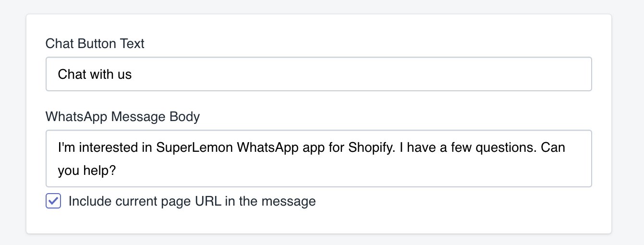Uncheck the include current page URL checkbox
This screenshot has height=245, width=644.
pos(53,201)
